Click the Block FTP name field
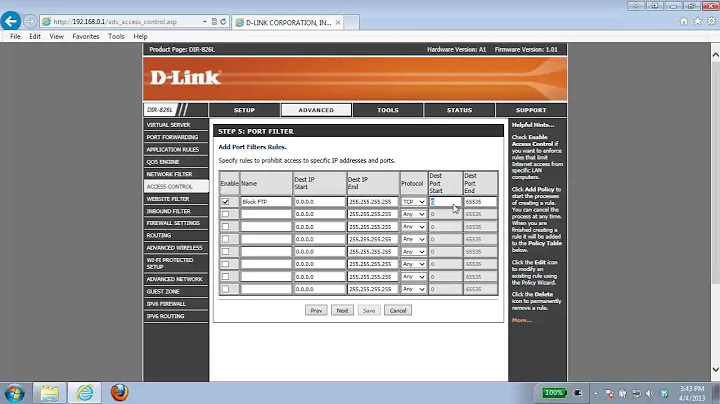720x404 pixels. click(266, 202)
